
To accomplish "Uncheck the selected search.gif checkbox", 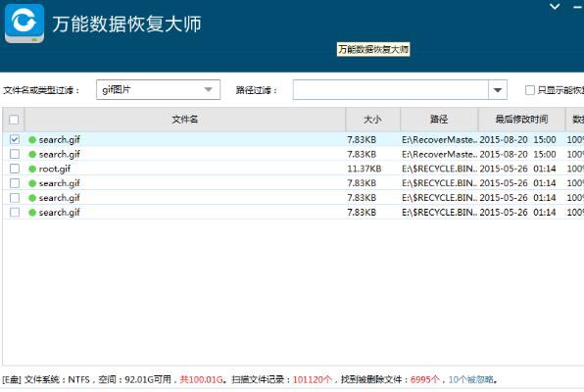I will tap(15, 139).
